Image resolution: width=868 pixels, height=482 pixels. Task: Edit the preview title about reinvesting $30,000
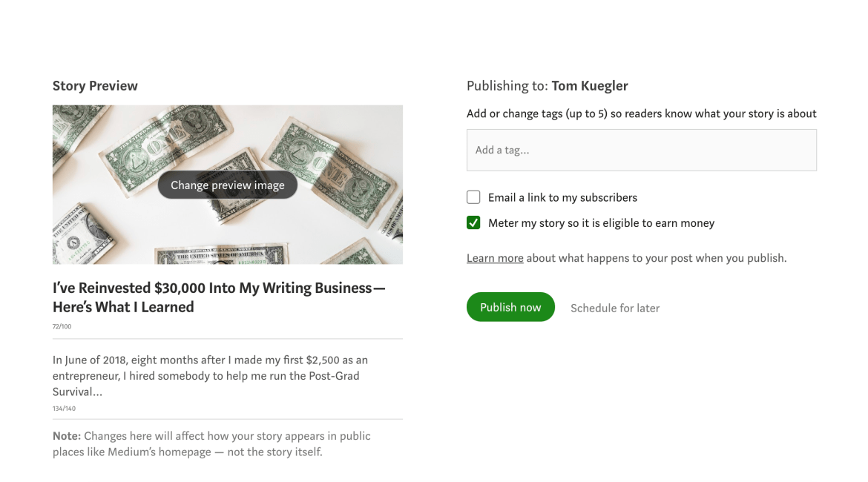coord(219,297)
